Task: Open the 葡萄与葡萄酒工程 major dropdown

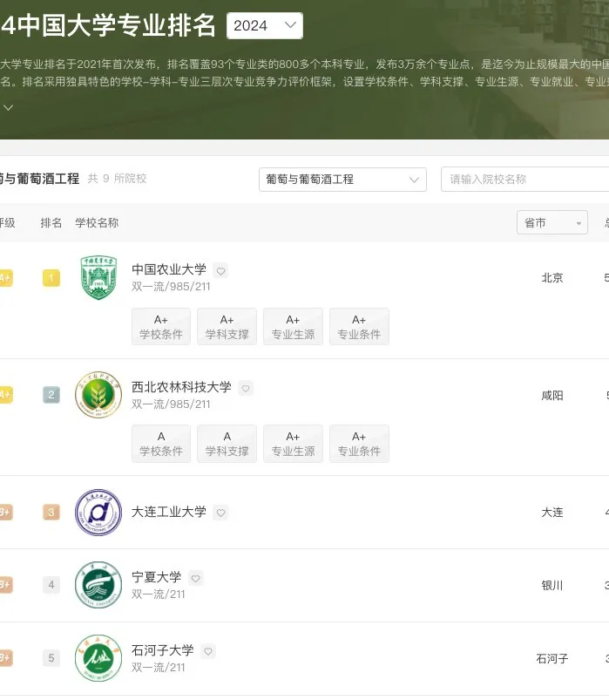Action: pos(342,180)
